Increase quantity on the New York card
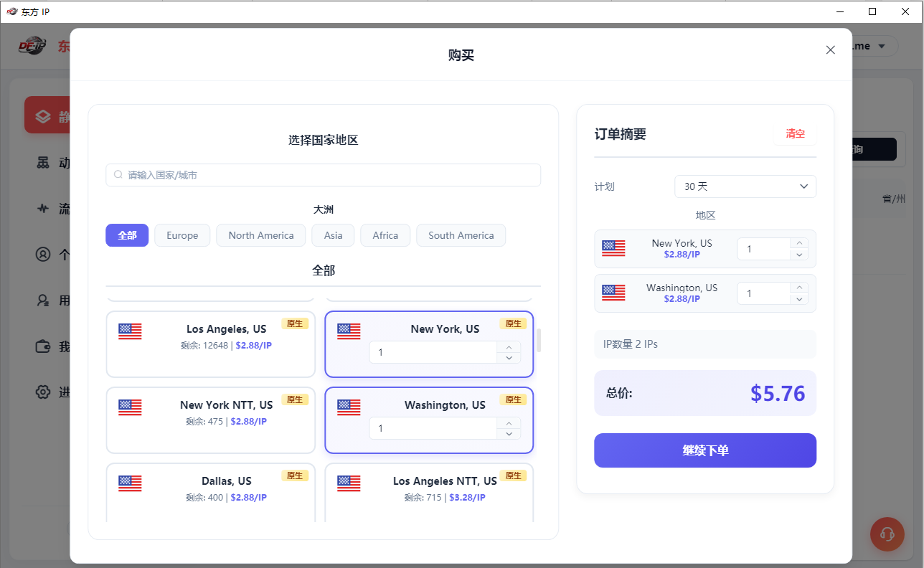Viewport: 924px width, 568px height. tap(509, 347)
